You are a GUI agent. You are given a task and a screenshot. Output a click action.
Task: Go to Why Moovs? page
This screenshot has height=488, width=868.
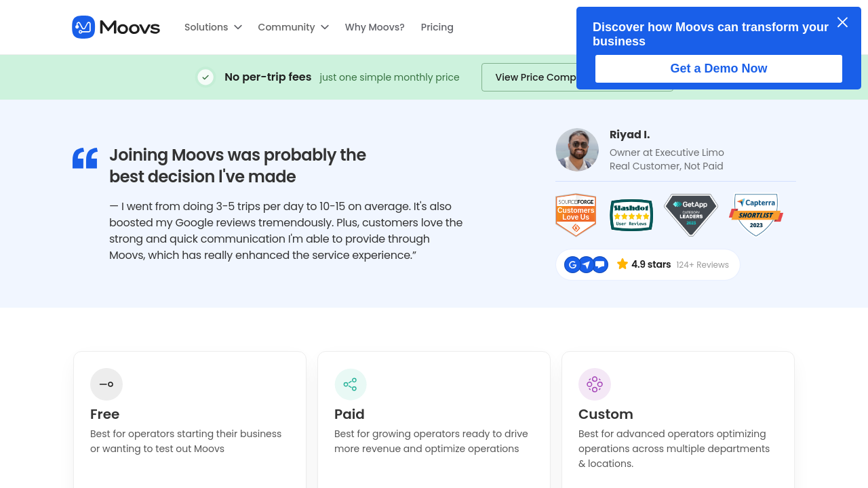click(374, 27)
